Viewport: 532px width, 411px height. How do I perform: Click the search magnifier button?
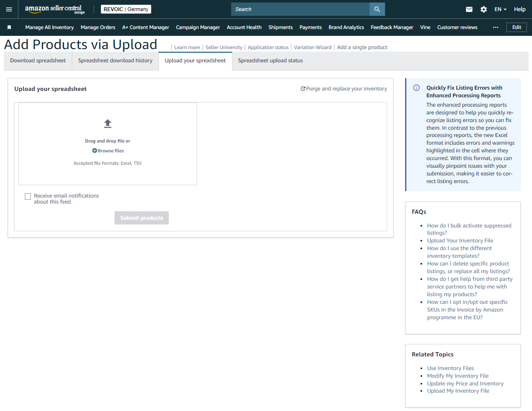tap(377, 9)
